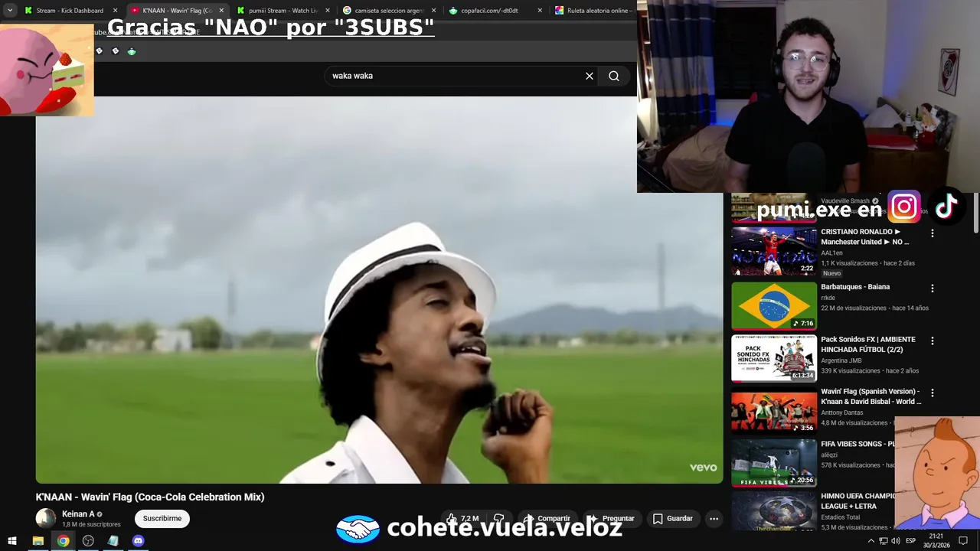Open the OBS Studio taskbar icon
980x551 pixels.
(x=88, y=541)
